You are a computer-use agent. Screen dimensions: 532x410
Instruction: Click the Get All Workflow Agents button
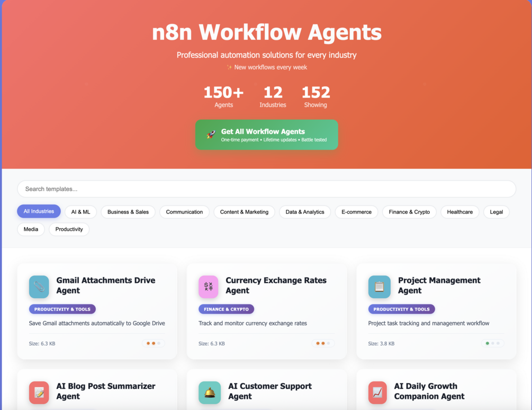tap(267, 135)
